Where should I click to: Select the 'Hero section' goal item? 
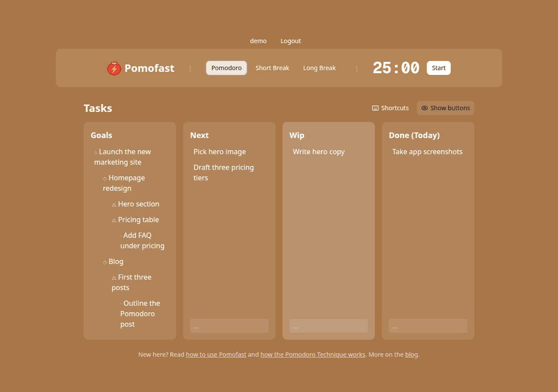pos(139,204)
